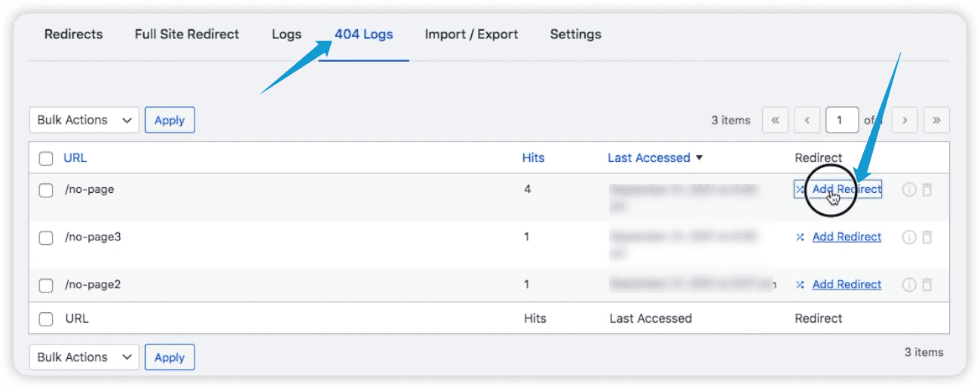Click the /no-page URL text
This screenshot has width=980, height=389.
point(90,189)
